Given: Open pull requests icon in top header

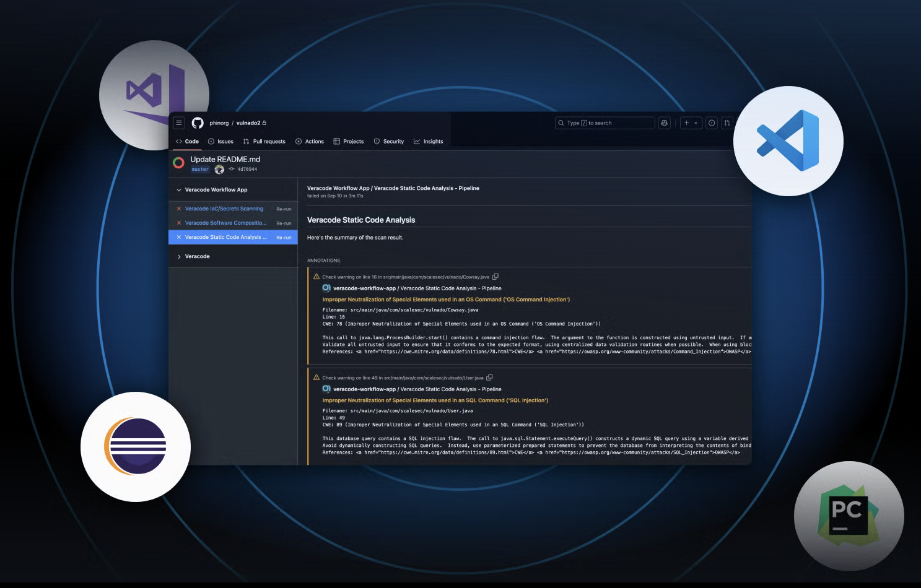Looking at the screenshot, I should (727, 123).
